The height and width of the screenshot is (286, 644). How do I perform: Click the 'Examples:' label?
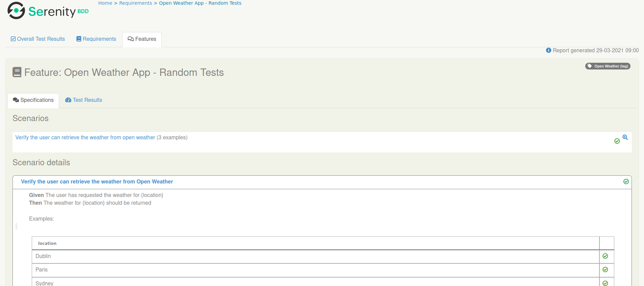click(x=42, y=219)
